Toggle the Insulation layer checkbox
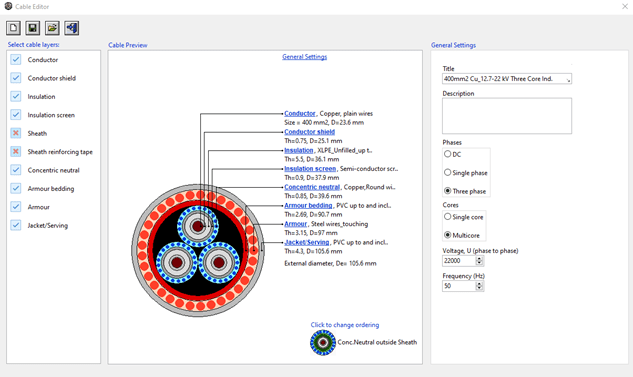The height and width of the screenshot is (377, 633). tap(16, 96)
